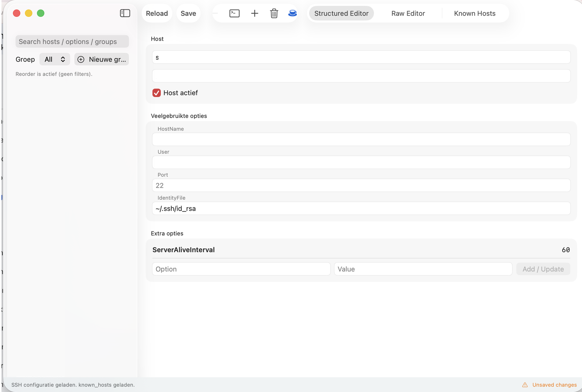The image size is (582, 392).
Task: Toggle the sidebar panel icon
Action: [x=125, y=13]
